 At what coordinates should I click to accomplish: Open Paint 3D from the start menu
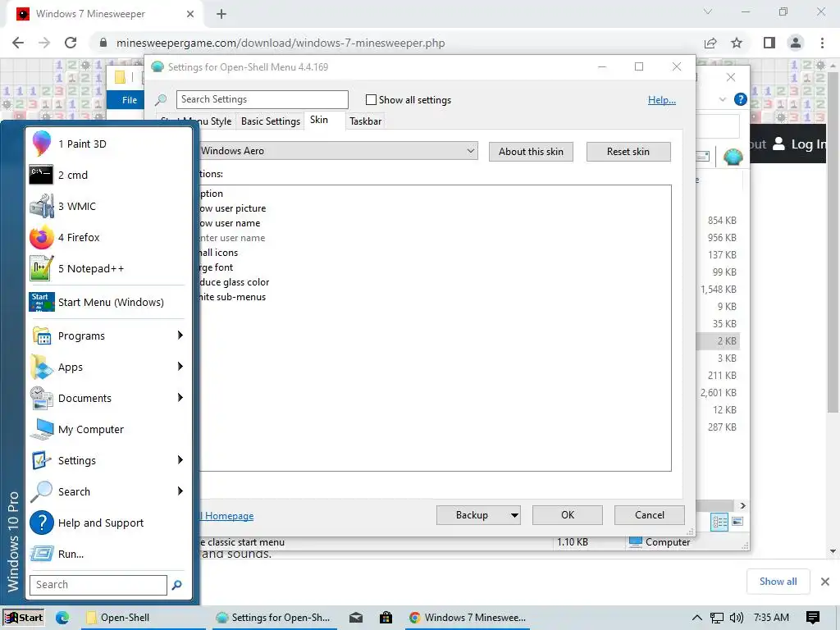coord(107,144)
